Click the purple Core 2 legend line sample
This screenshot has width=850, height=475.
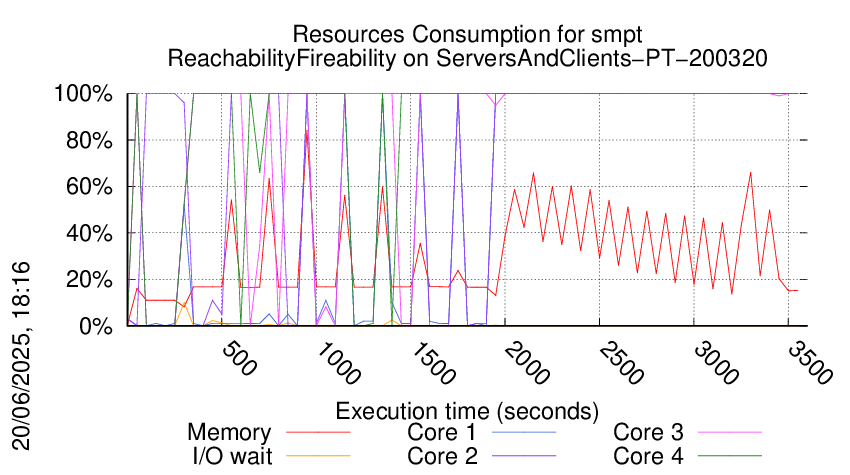click(524, 456)
